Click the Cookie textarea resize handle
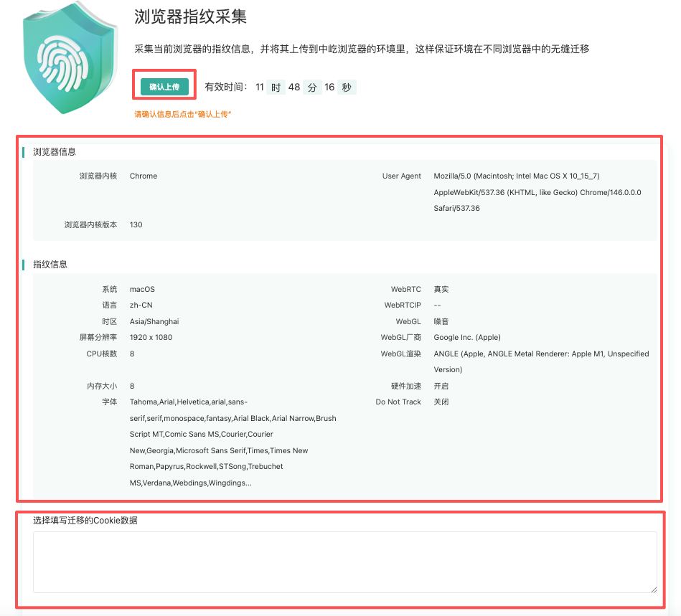This screenshot has height=616, width=681. pyautogui.click(x=653, y=589)
